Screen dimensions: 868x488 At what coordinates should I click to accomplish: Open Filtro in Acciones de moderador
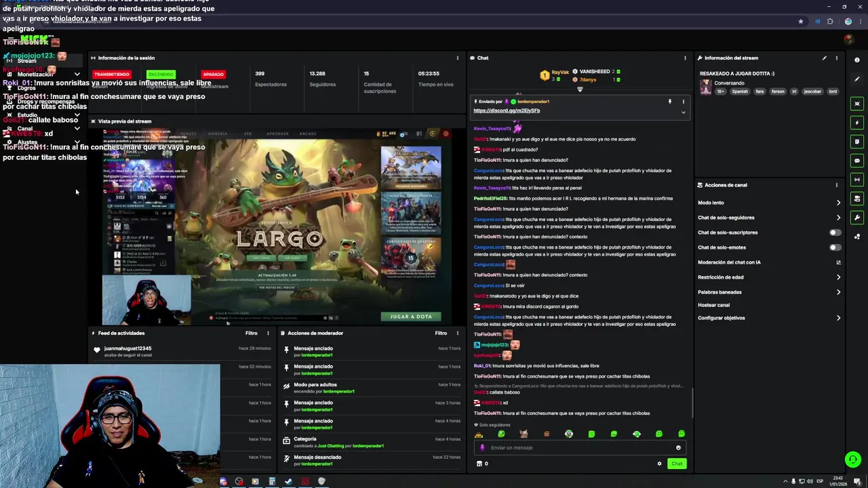point(441,333)
